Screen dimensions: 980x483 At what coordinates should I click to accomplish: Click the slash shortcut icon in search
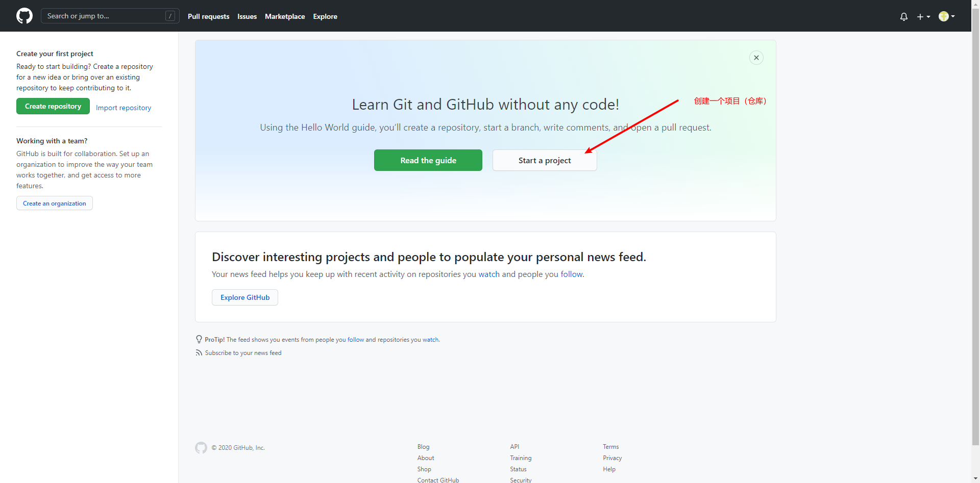[x=170, y=16]
